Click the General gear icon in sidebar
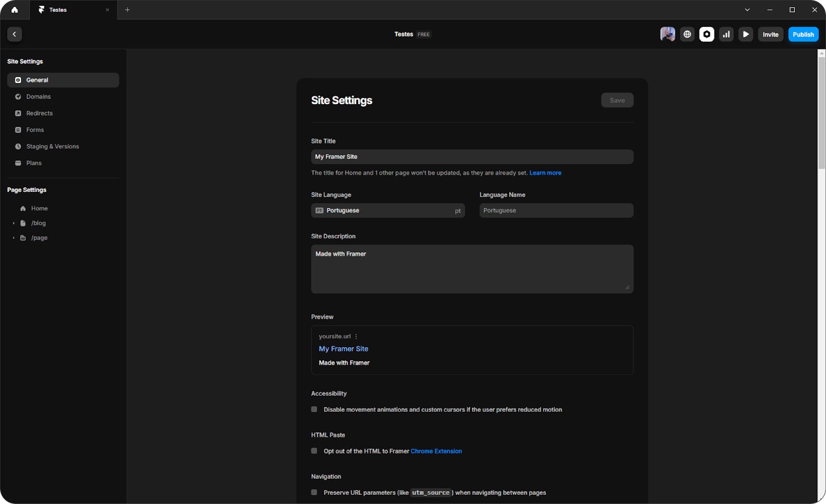Viewport: 826px width, 504px height. (18, 80)
